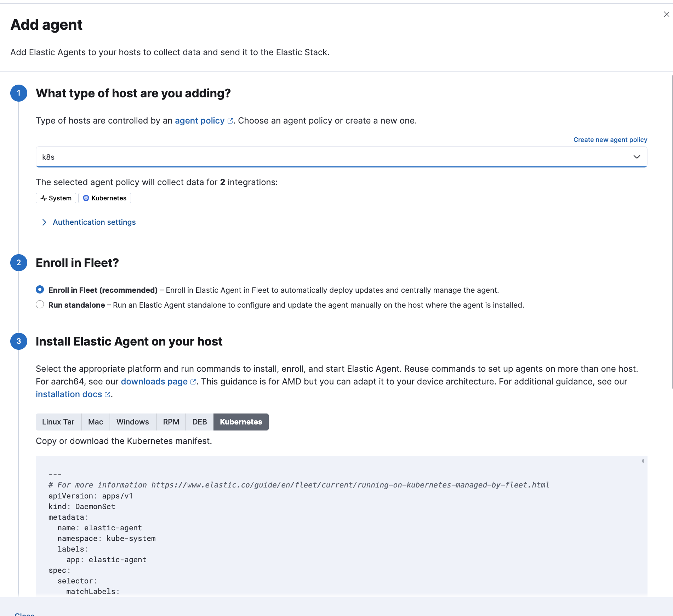Open the agent policy documentation link
Image resolution: width=673 pixels, height=616 pixels.
point(199,121)
